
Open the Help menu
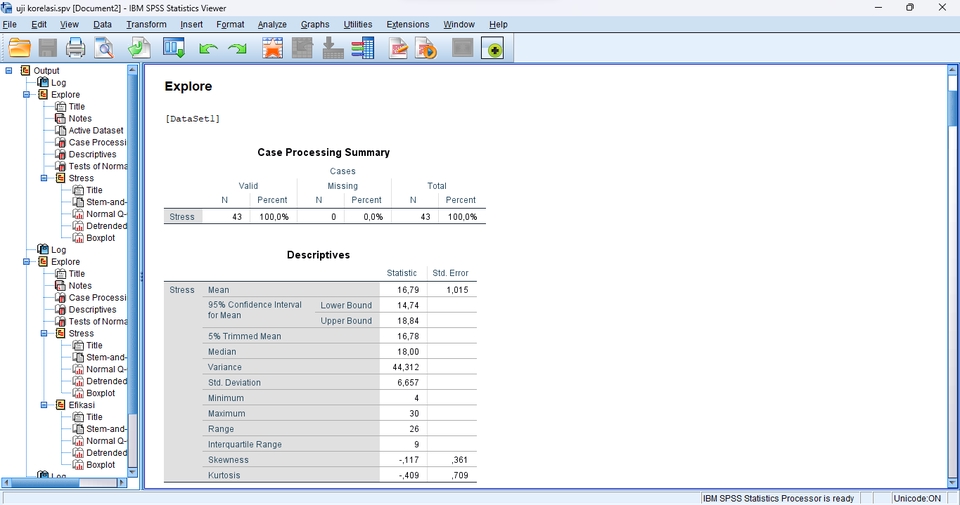[498, 24]
